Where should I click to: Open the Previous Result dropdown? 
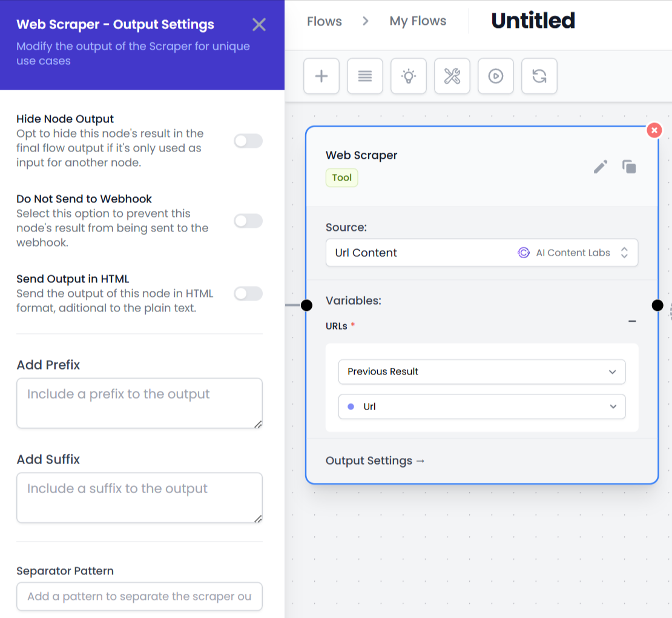[x=482, y=371]
